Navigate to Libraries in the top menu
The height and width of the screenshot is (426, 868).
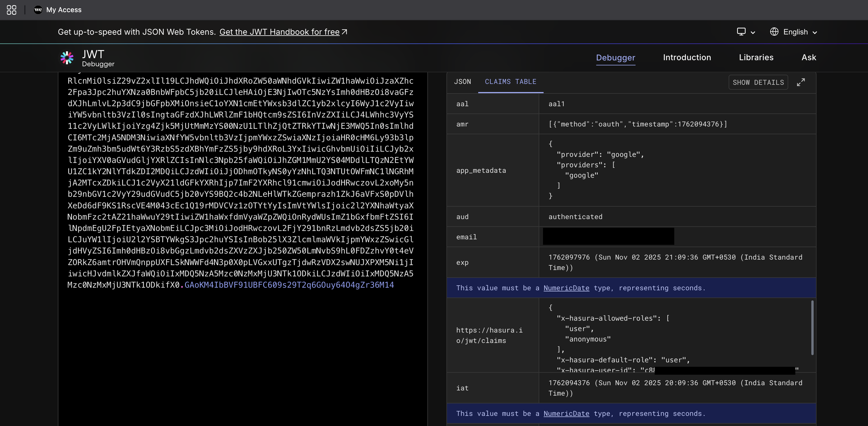pyautogui.click(x=756, y=57)
